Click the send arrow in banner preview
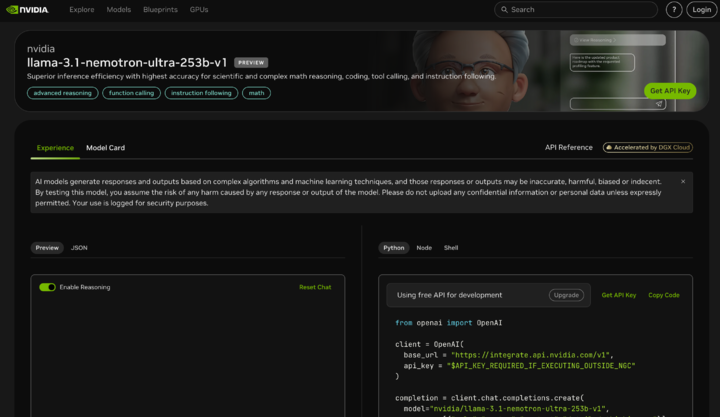This screenshot has width=720, height=417. tap(659, 104)
